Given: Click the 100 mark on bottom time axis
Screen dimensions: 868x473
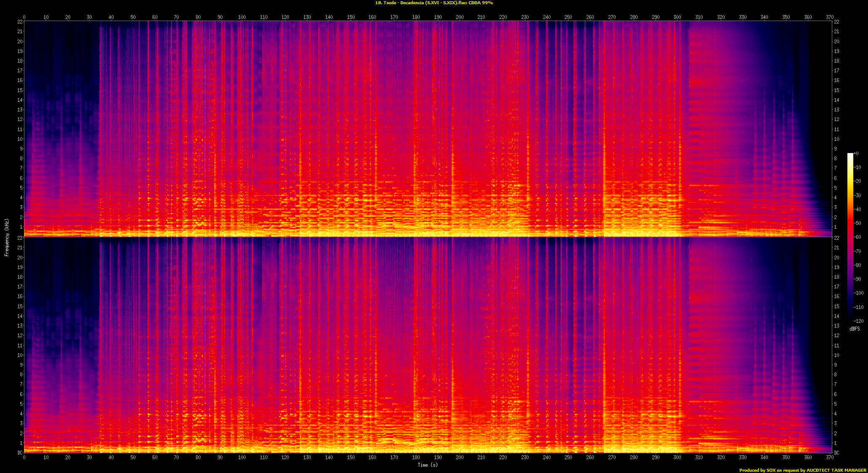Looking at the screenshot, I should [x=242, y=457].
